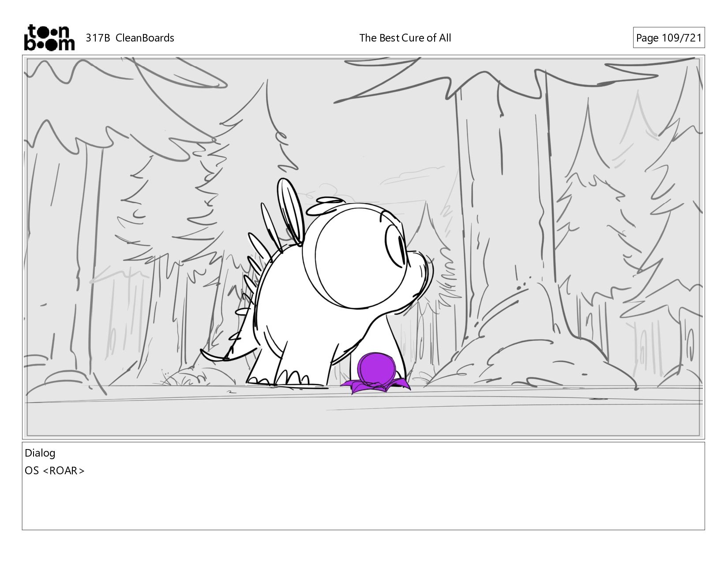Click the 'Page 109/721' box
728x563 pixels.
pyautogui.click(x=668, y=38)
